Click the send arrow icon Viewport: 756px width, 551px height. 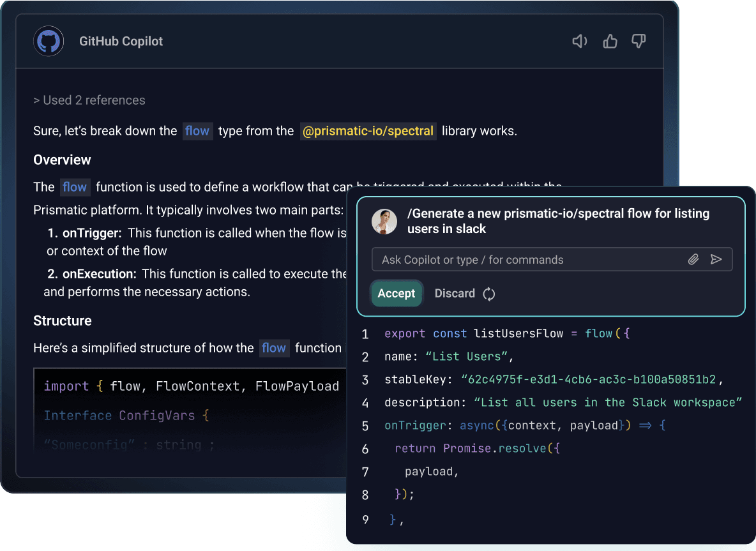click(x=716, y=259)
